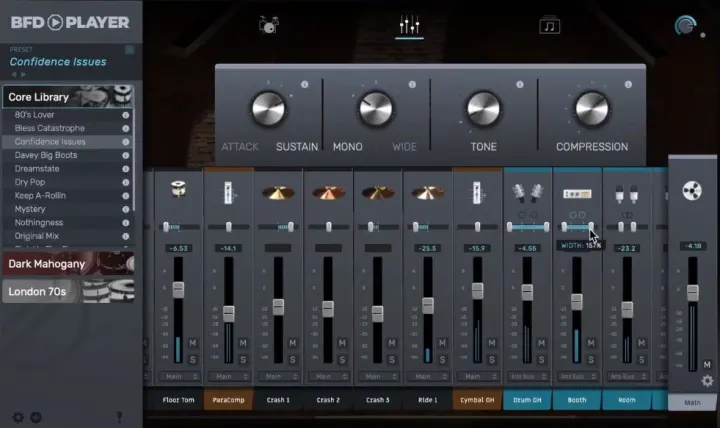Image resolution: width=720 pixels, height=428 pixels.
Task: Go to previous preset arrow
Action: coord(14,74)
